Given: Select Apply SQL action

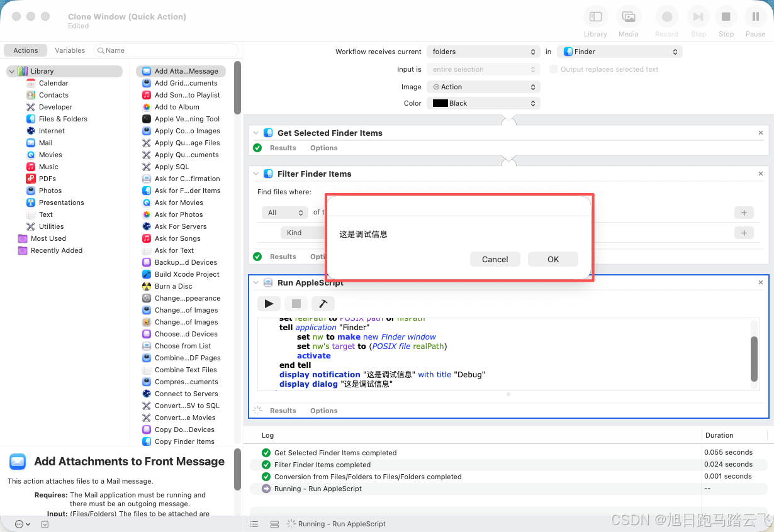Looking at the screenshot, I should (172, 167).
